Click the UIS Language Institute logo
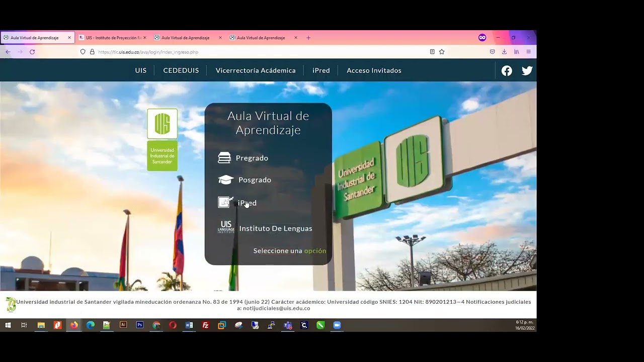This screenshot has width=644, height=362. point(226,227)
